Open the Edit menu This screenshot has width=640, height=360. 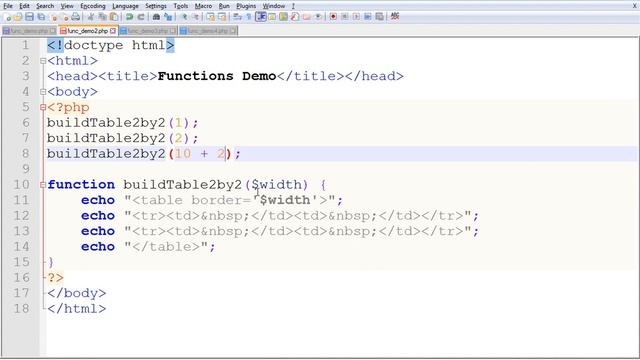(x=24, y=6)
